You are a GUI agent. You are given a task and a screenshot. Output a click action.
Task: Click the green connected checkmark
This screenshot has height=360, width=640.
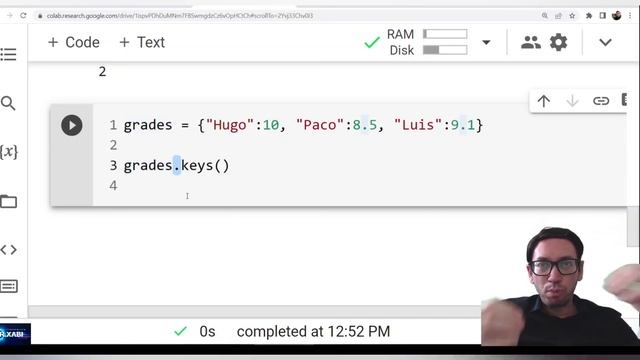point(371,42)
